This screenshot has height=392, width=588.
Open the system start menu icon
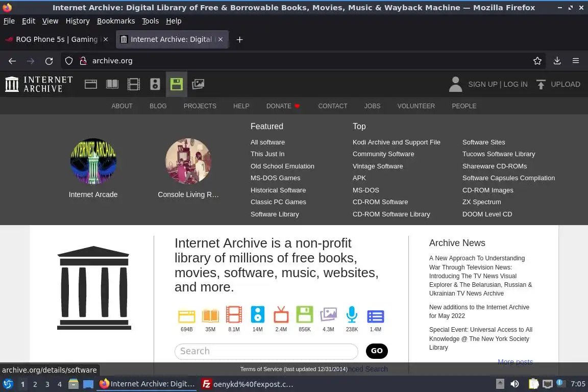click(8, 384)
